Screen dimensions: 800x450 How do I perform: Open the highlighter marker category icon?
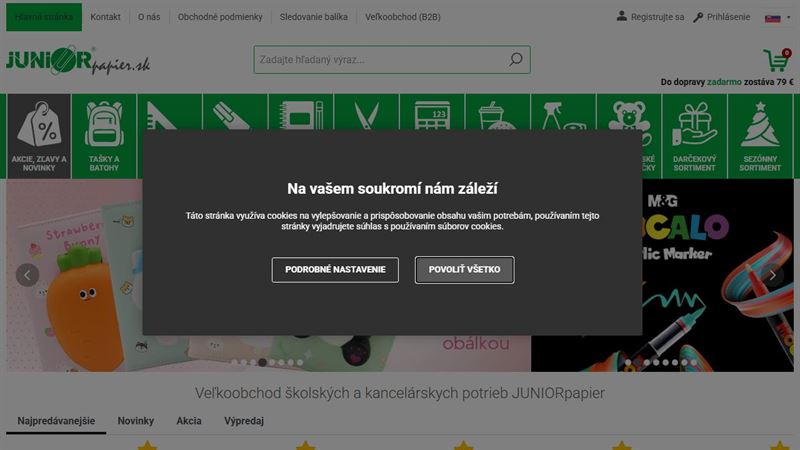pyautogui.click(x=235, y=112)
